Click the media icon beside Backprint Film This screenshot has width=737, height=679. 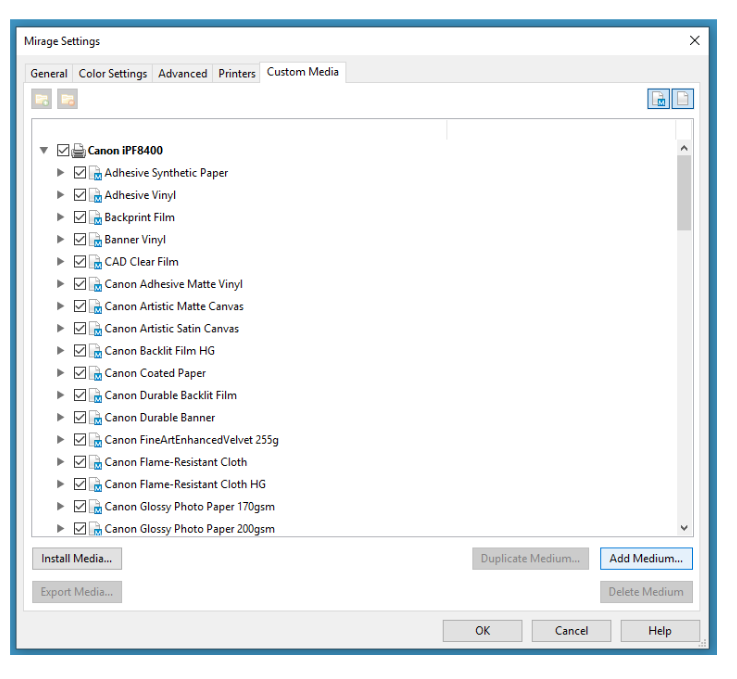pyautogui.click(x=96, y=218)
